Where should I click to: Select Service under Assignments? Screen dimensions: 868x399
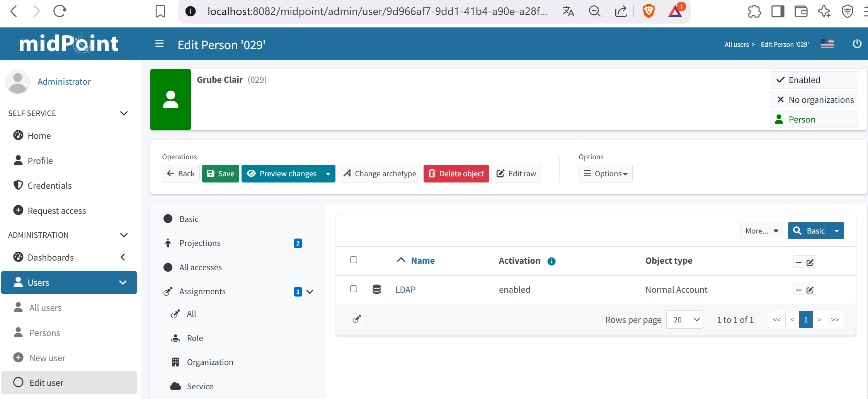(200, 387)
